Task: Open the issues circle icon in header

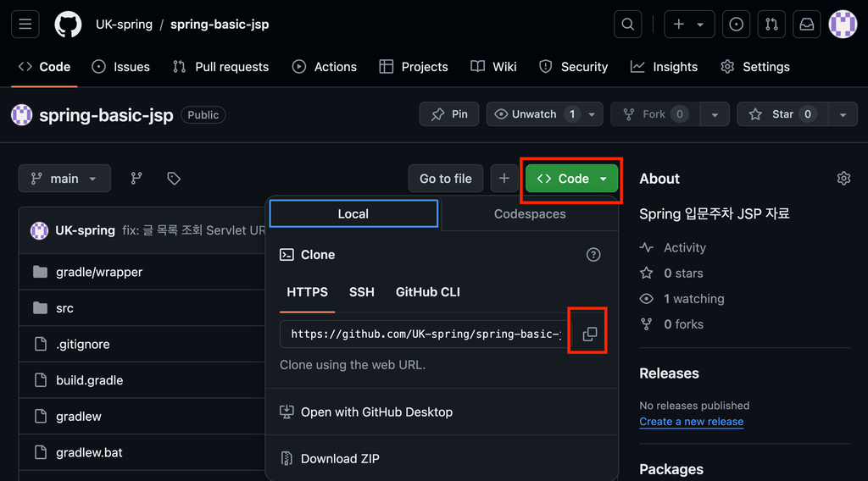Action: click(737, 25)
